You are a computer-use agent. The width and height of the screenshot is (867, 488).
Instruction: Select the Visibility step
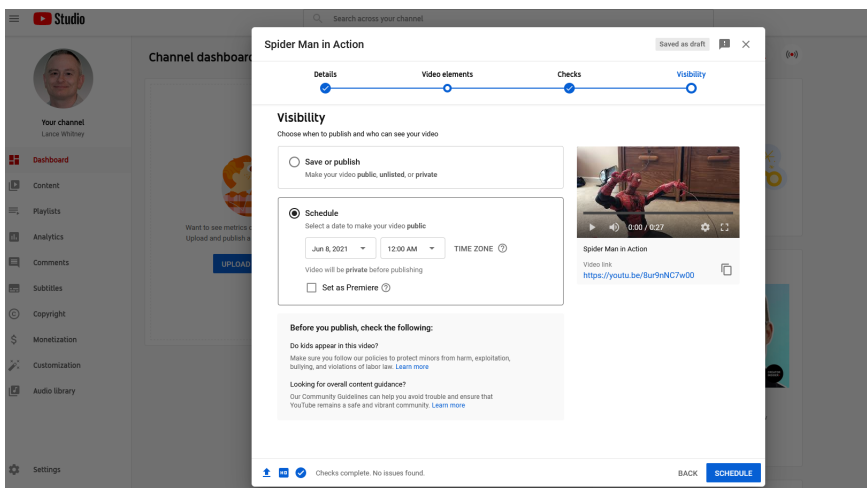691,81
